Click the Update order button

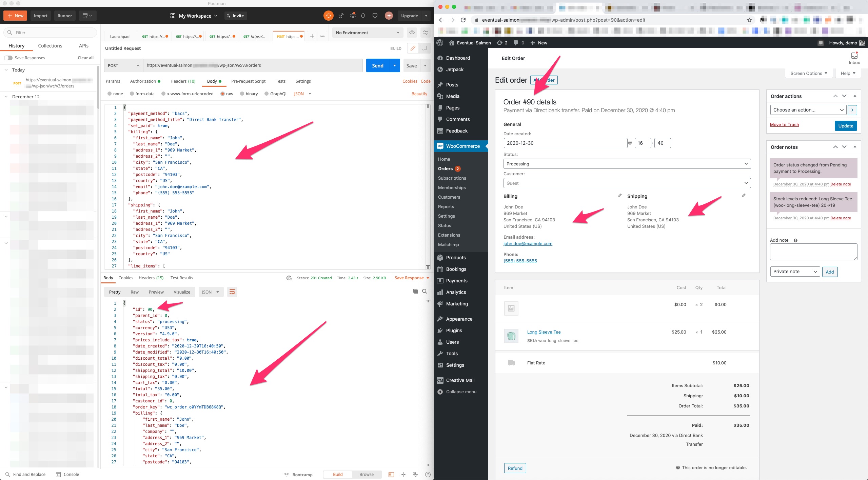pyautogui.click(x=846, y=126)
